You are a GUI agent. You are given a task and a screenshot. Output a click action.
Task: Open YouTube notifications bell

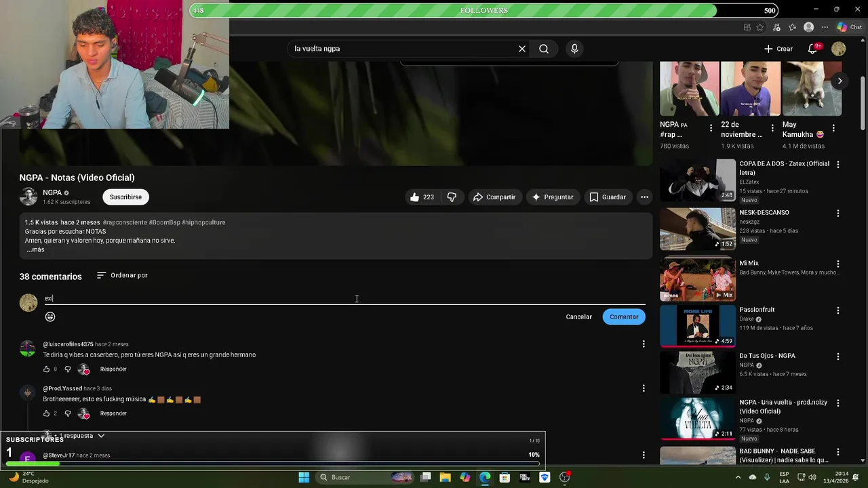coord(812,49)
